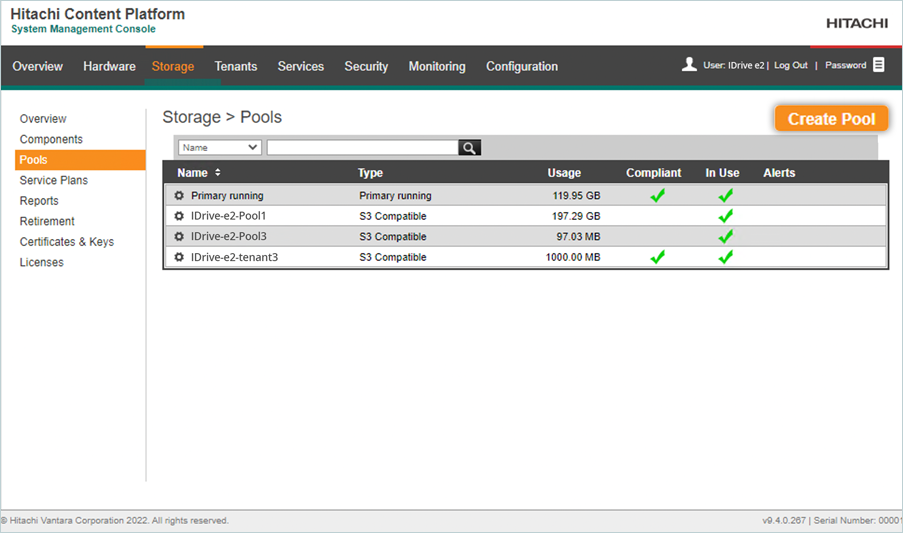Click gear icon beside IDrive-e2-Pool1

pos(179,216)
